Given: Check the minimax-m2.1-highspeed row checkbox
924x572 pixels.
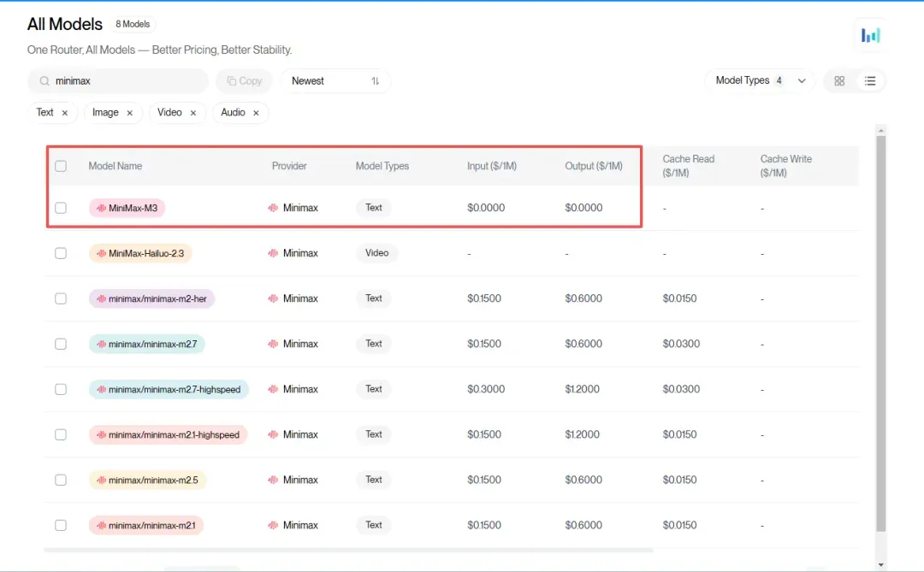Looking at the screenshot, I should (x=61, y=434).
